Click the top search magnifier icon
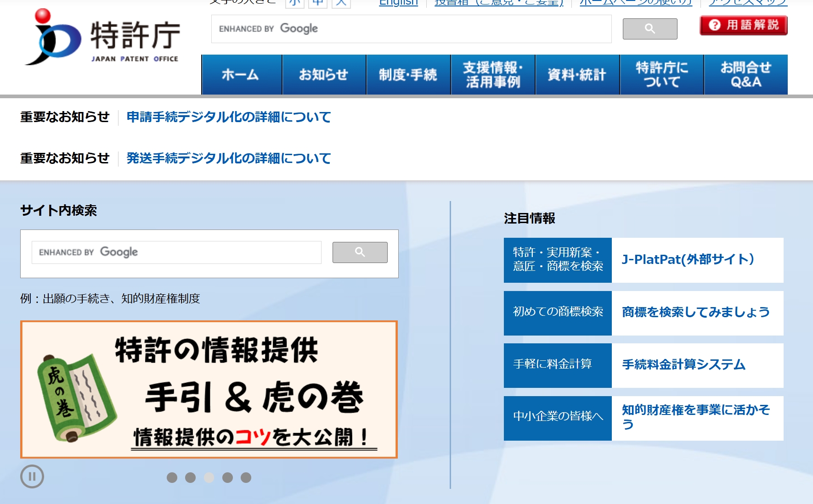Screen dimensions: 813x504 pos(649,28)
